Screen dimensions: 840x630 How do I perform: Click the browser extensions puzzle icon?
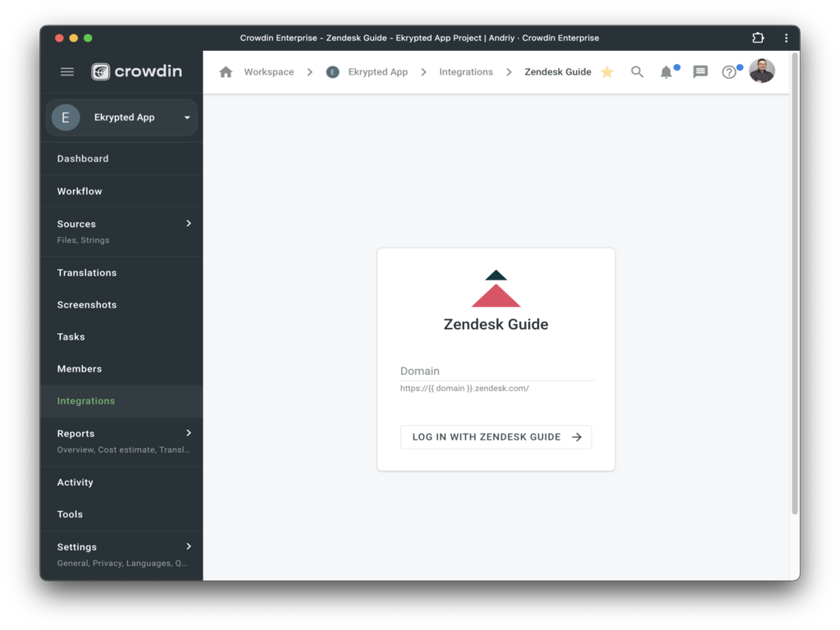pyautogui.click(x=758, y=38)
